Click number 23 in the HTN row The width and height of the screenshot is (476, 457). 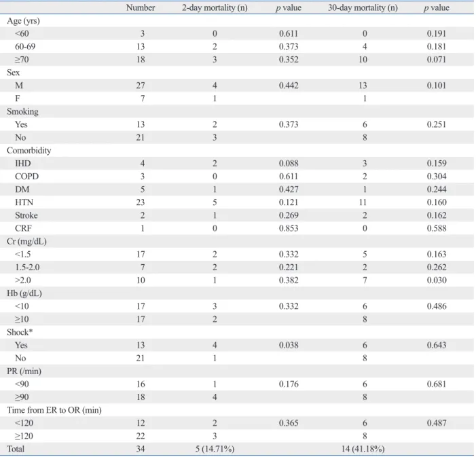point(141,202)
